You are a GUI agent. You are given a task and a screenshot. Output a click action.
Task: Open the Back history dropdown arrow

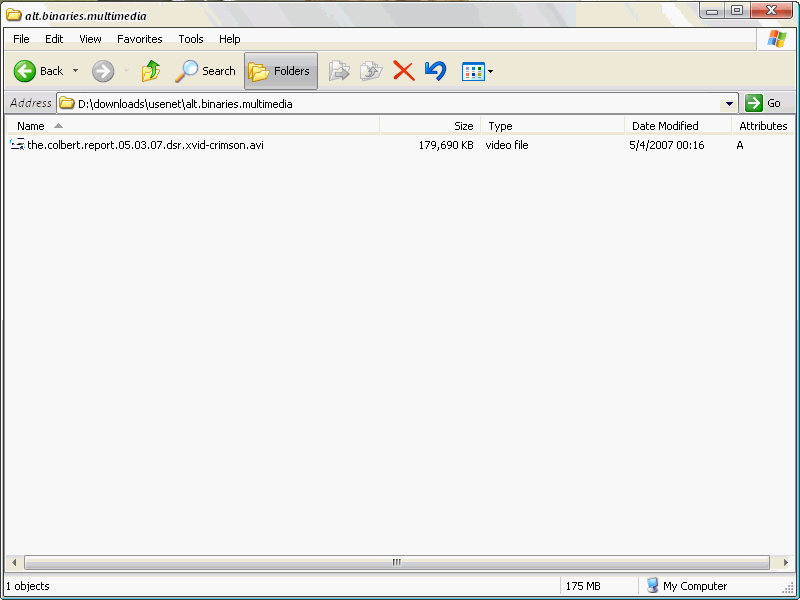coord(76,71)
